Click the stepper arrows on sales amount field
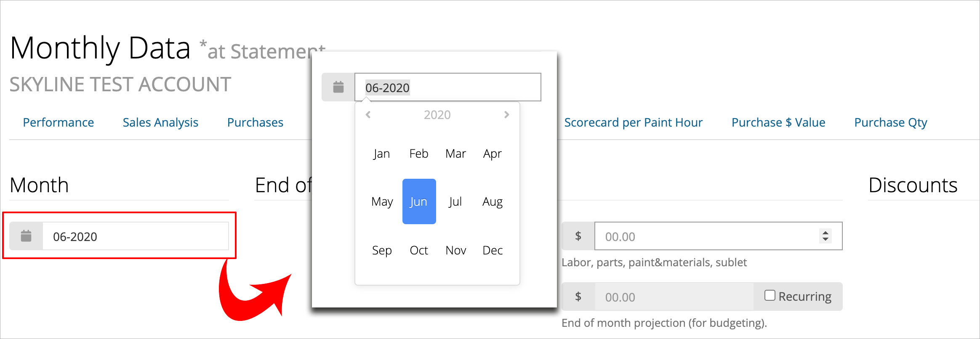Image resolution: width=980 pixels, height=339 pixels. click(x=826, y=236)
